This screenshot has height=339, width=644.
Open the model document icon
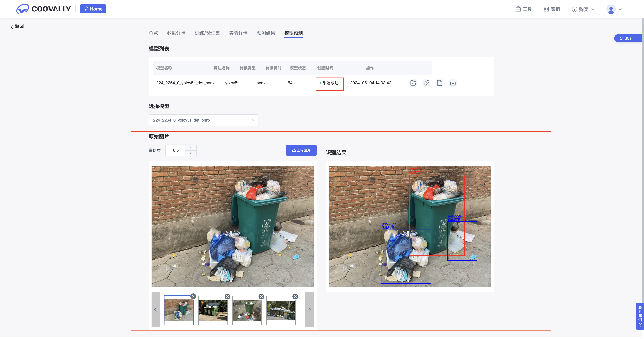pyautogui.click(x=440, y=83)
